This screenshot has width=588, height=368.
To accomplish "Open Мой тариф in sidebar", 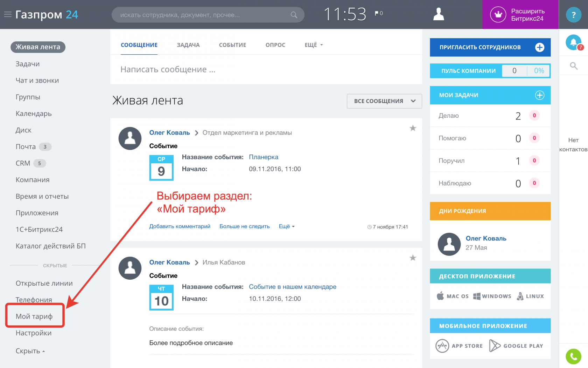I will pyautogui.click(x=34, y=316).
